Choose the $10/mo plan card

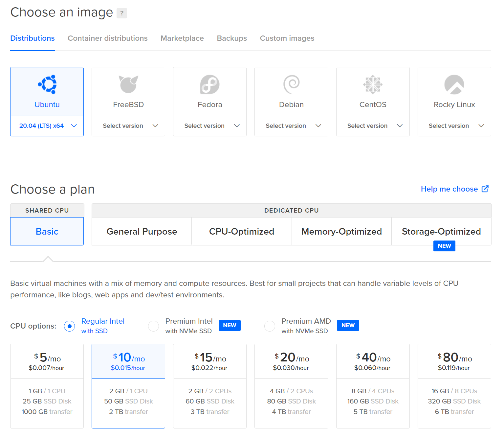128,386
